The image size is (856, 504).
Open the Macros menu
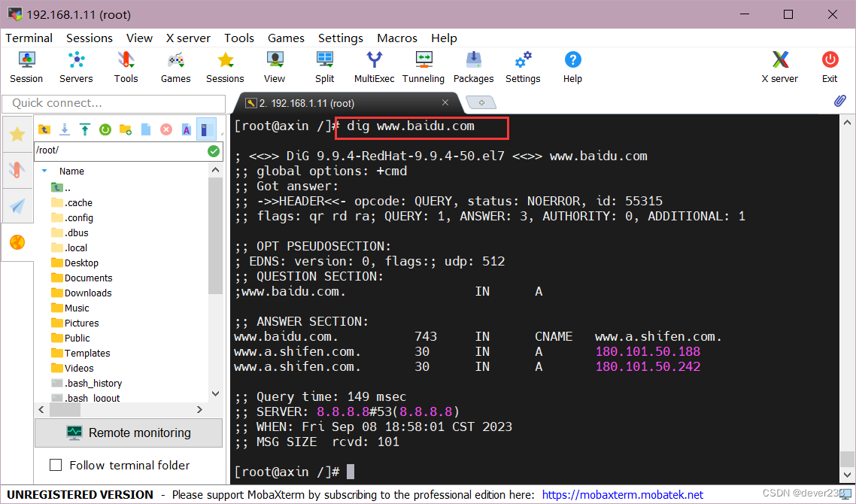[397, 38]
